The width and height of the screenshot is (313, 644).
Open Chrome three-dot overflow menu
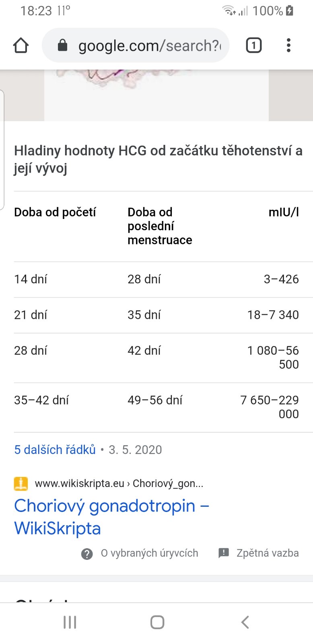(288, 45)
